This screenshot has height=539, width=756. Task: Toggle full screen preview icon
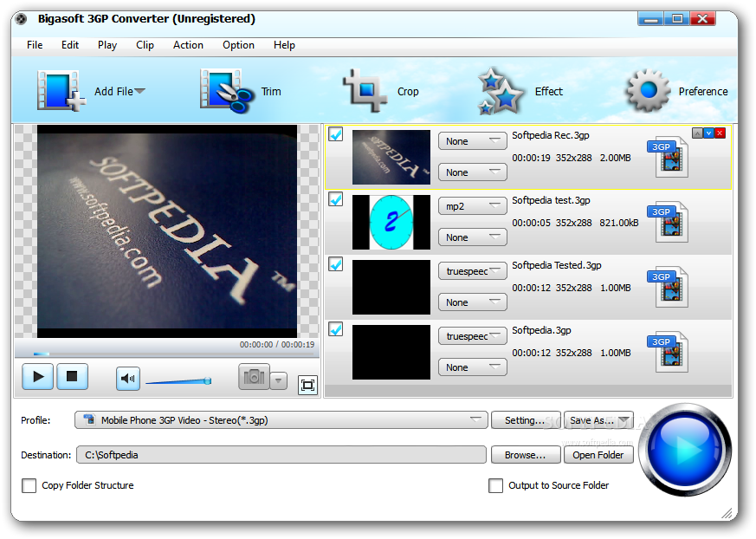coord(307,385)
